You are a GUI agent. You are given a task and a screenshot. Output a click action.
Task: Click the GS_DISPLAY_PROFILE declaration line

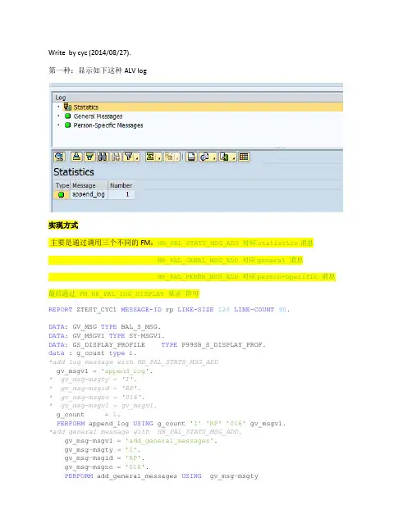[157, 345]
